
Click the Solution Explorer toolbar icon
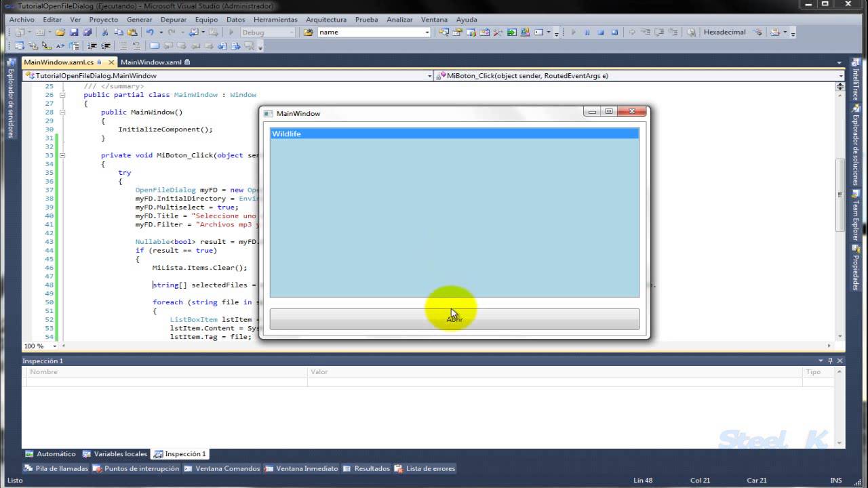443,32
